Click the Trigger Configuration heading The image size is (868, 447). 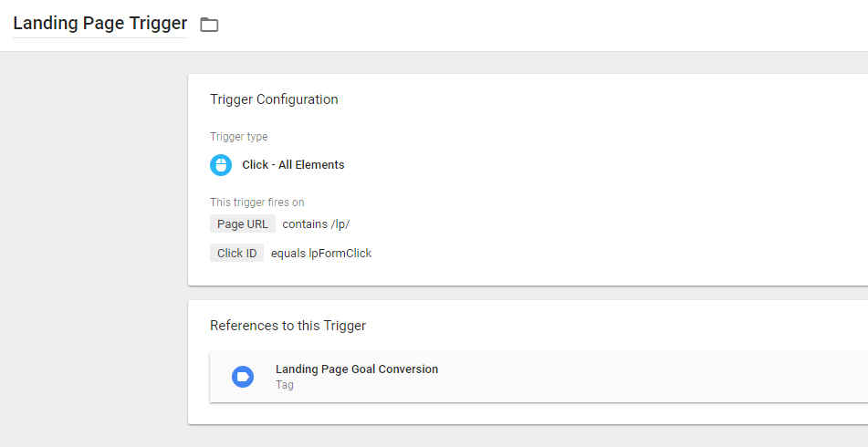tap(274, 99)
